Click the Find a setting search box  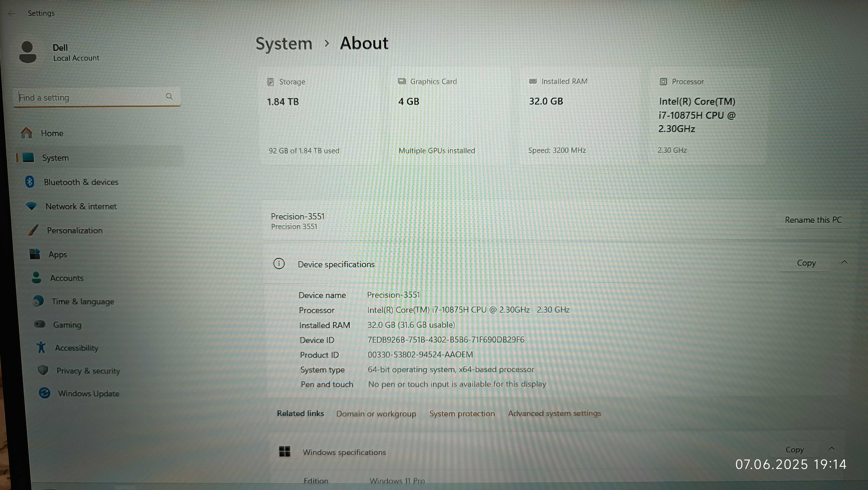[x=97, y=97]
